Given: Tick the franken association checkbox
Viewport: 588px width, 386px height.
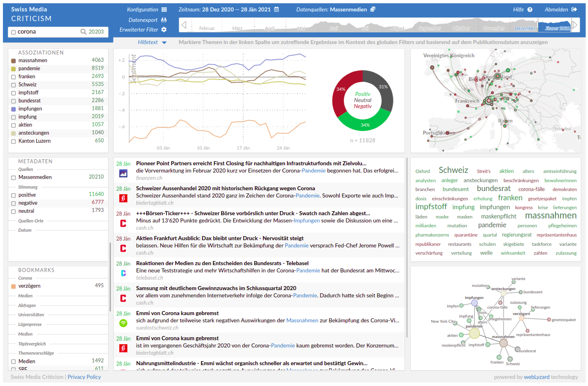Looking at the screenshot, I should pos(14,77).
